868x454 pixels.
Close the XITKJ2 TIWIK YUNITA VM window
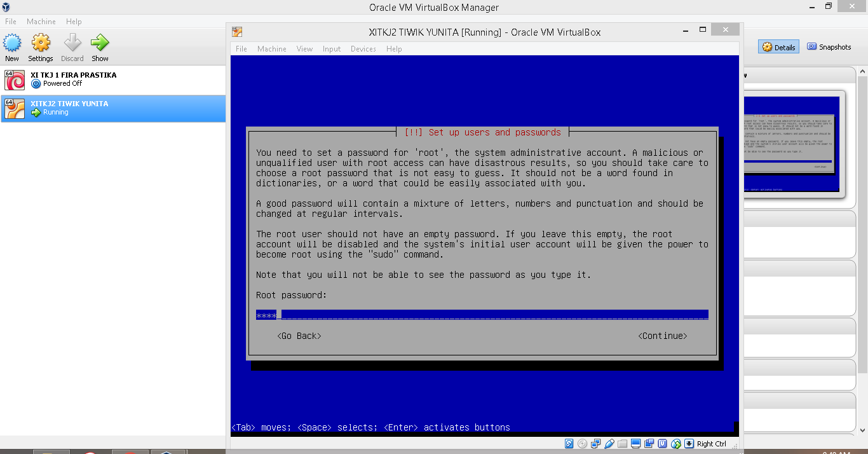tap(725, 30)
